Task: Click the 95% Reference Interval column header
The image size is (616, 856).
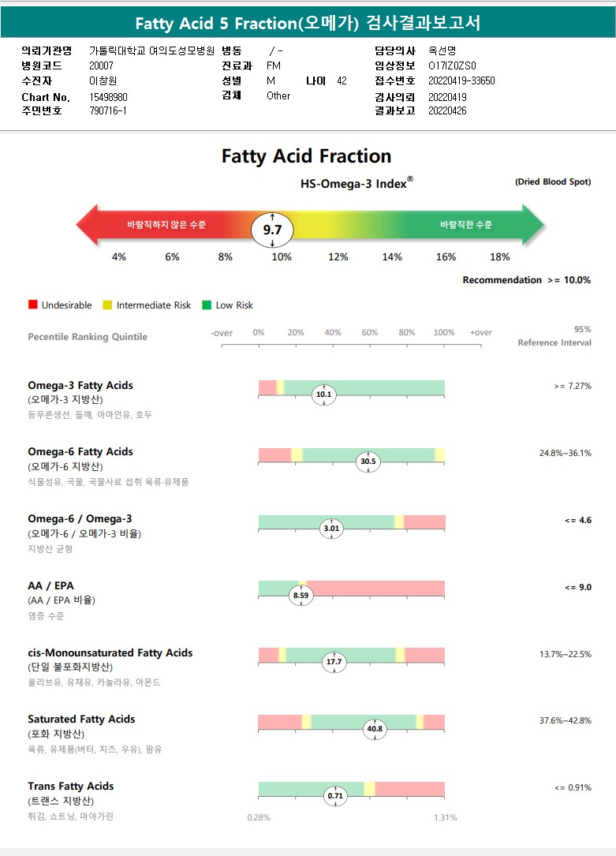Action: (x=554, y=336)
